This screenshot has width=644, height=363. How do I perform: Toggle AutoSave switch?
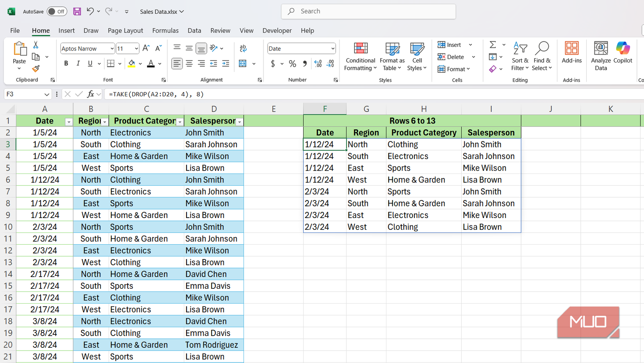(57, 11)
